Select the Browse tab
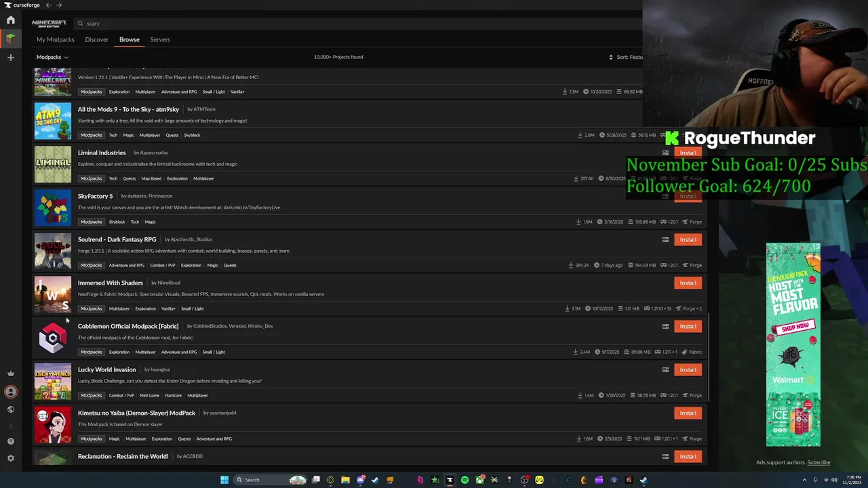The image size is (868, 488). click(x=130, y=39)
